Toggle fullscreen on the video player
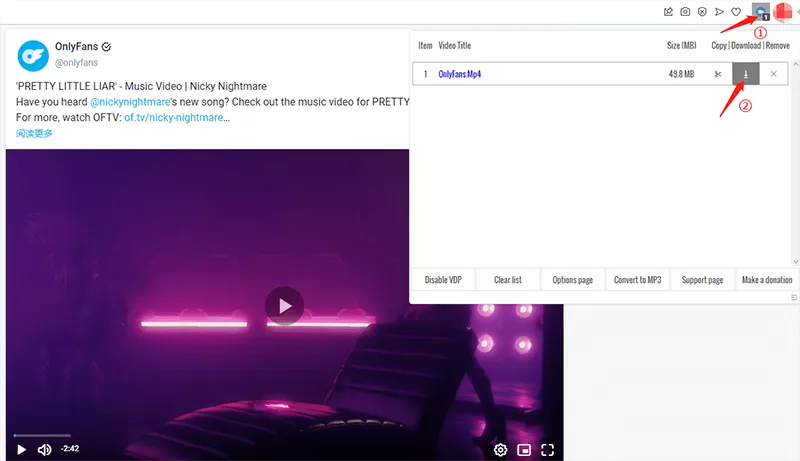 (x=547, y=450)
